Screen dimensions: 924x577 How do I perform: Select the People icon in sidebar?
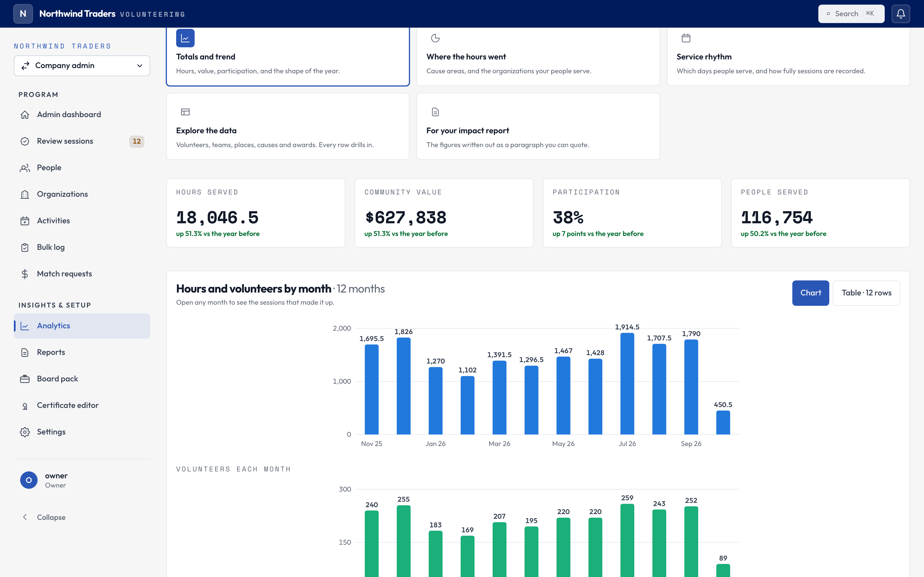pyautogui.click(x=25, y=168)
